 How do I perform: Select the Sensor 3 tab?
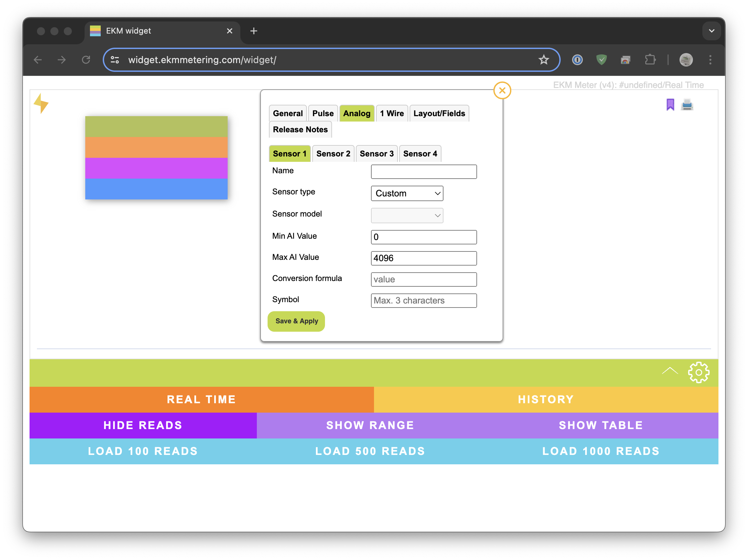376,153
